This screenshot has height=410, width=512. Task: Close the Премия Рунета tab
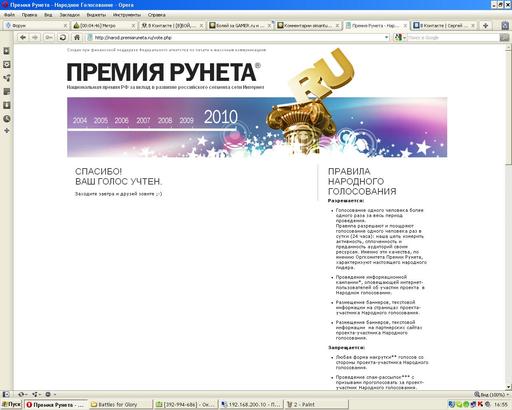[405, 25]
